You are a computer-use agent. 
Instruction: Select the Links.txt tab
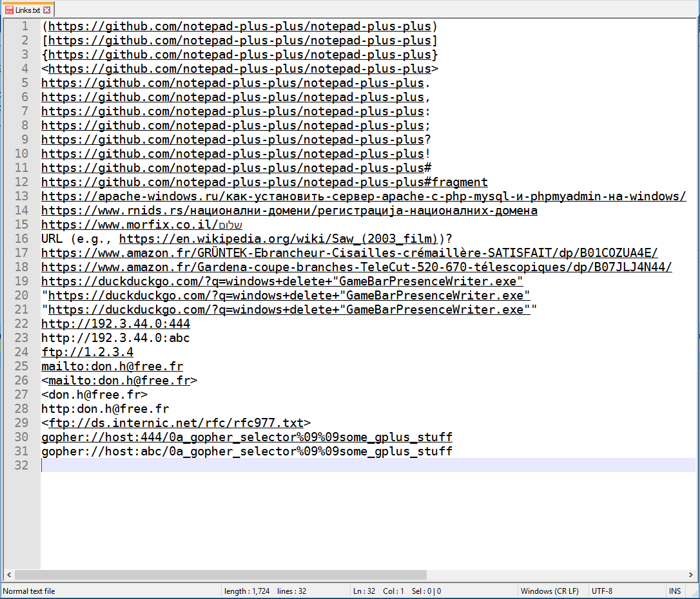27,10
